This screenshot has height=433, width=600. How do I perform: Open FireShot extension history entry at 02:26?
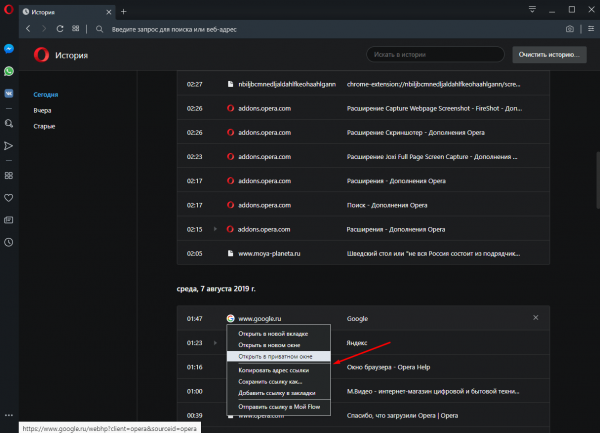(363, 108)
